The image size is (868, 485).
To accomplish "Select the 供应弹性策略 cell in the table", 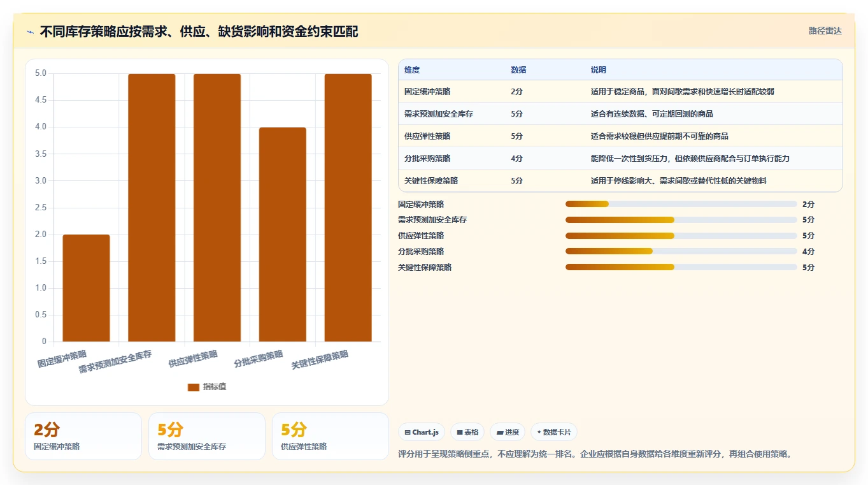I will pyautogui.click(x=427, y=136).
